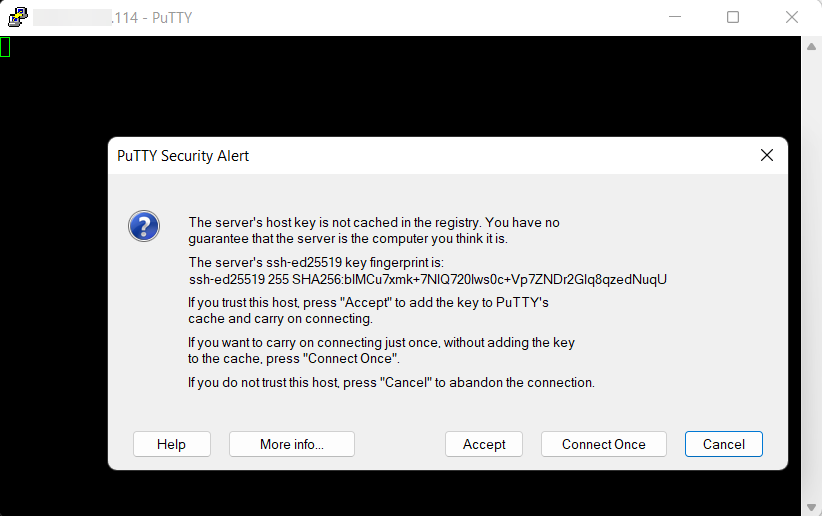Click the green terminal cursor block
Viewport: 822px width, 516px height.
tap(5, 46)
